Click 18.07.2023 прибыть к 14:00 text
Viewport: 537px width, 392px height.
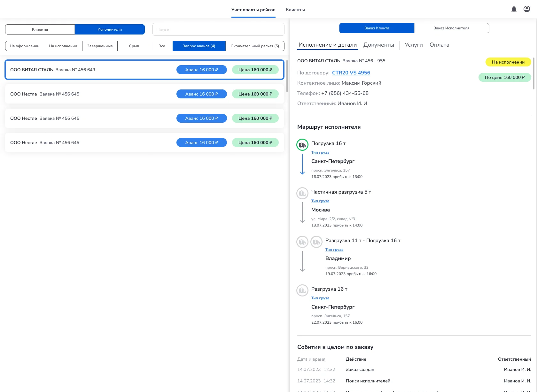pos(337,225)
